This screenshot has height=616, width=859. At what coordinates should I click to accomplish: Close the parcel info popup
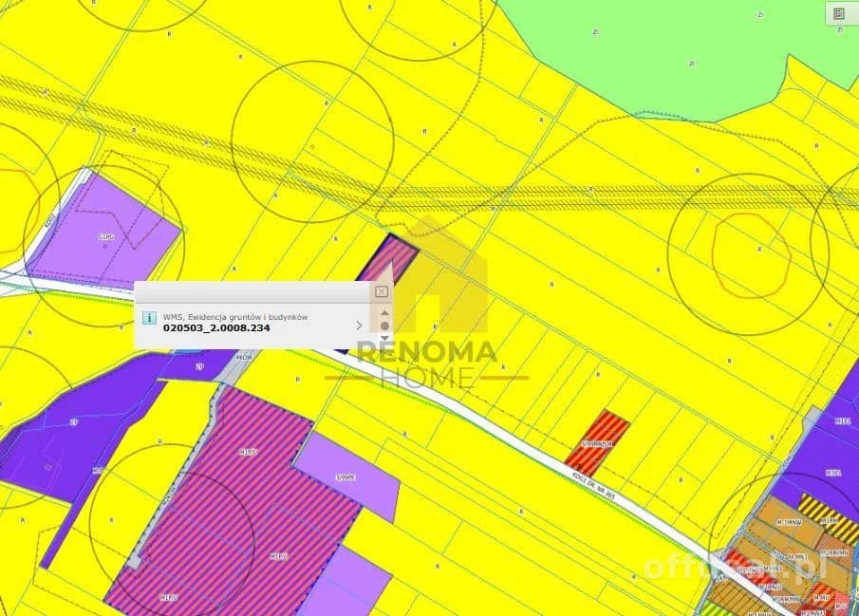(382, 291)
